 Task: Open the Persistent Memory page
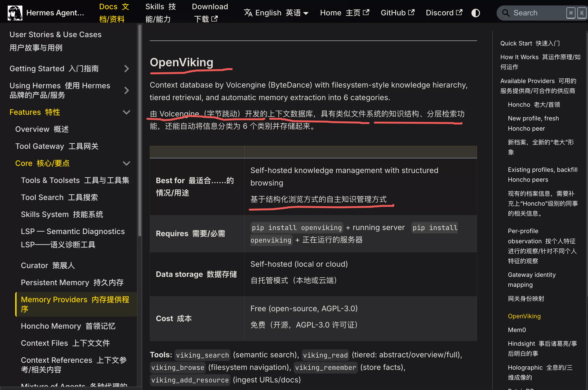pos(72,283)
